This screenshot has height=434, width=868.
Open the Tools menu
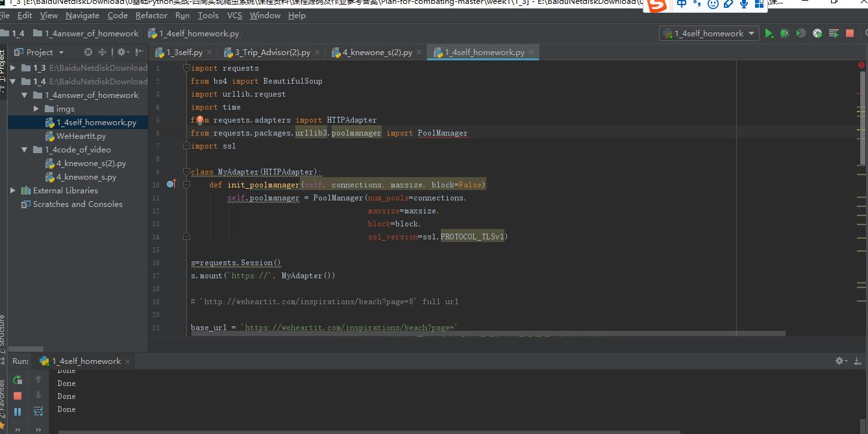tap(208, 15)
